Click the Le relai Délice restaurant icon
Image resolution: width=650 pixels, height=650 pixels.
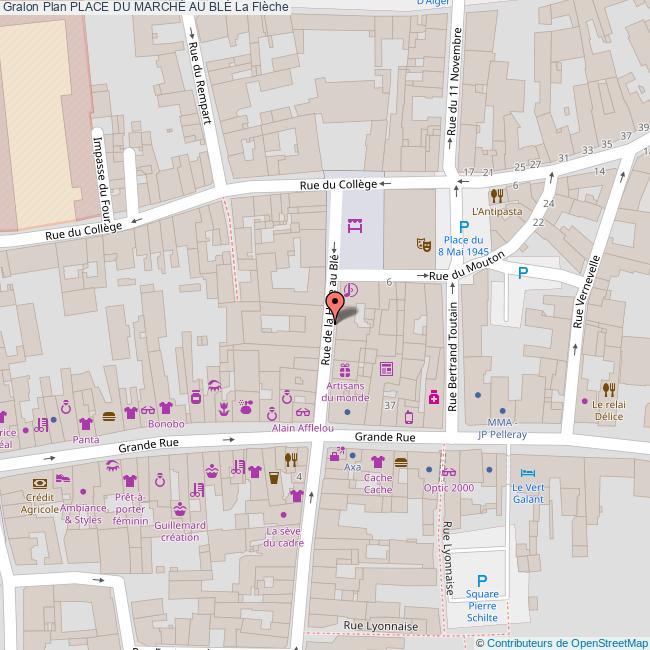608,389
